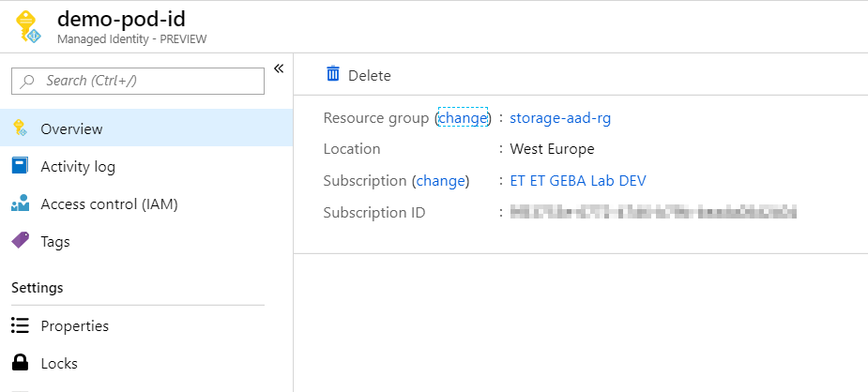Click the Managed Identity key icon in header

(x=30, y=26)
